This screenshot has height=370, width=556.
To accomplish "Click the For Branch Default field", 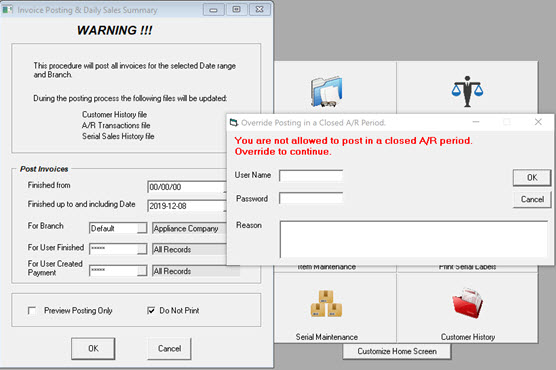I will 113,228.
